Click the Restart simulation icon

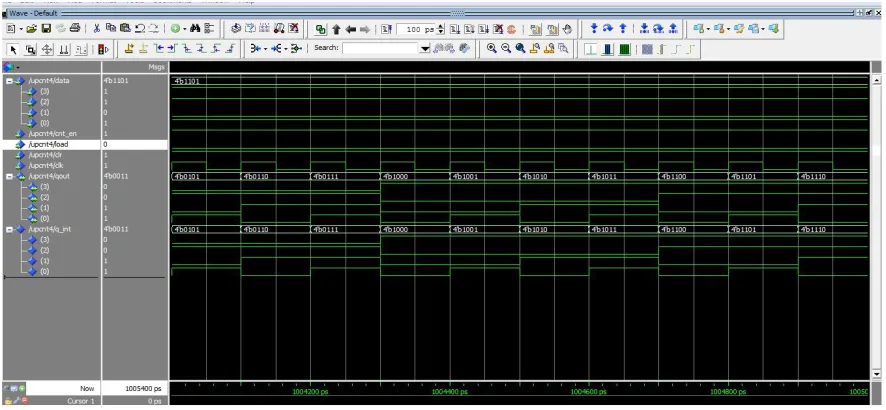coord(387,29)
